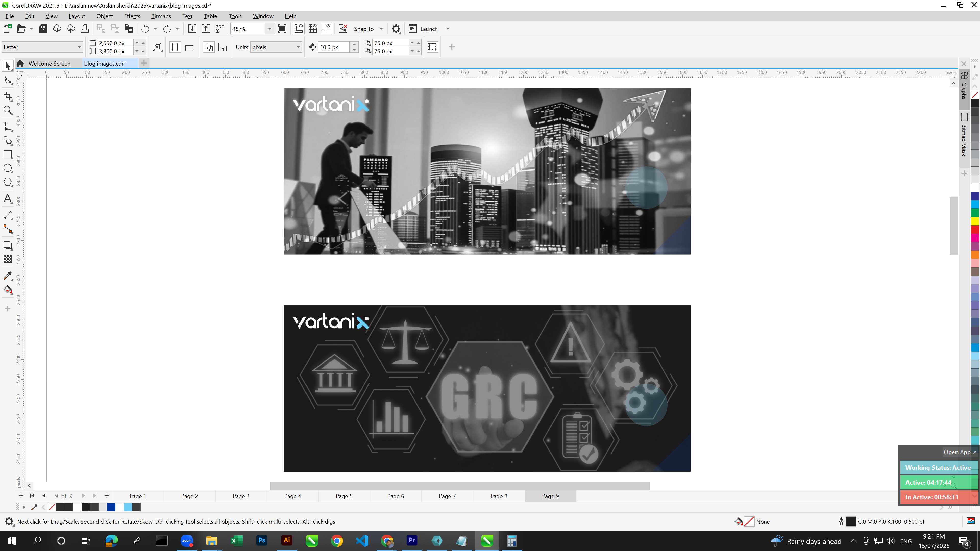Open Photoshop from the taskbar

coord(262,541)
